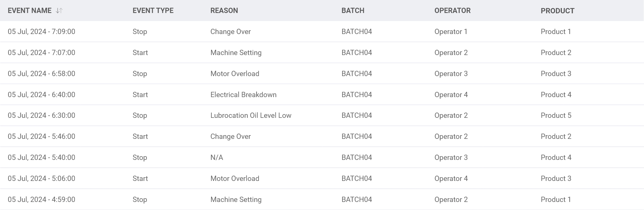
Task: Click the N/A reason cell
Action: pyautogui.click(x=217, y=157)
